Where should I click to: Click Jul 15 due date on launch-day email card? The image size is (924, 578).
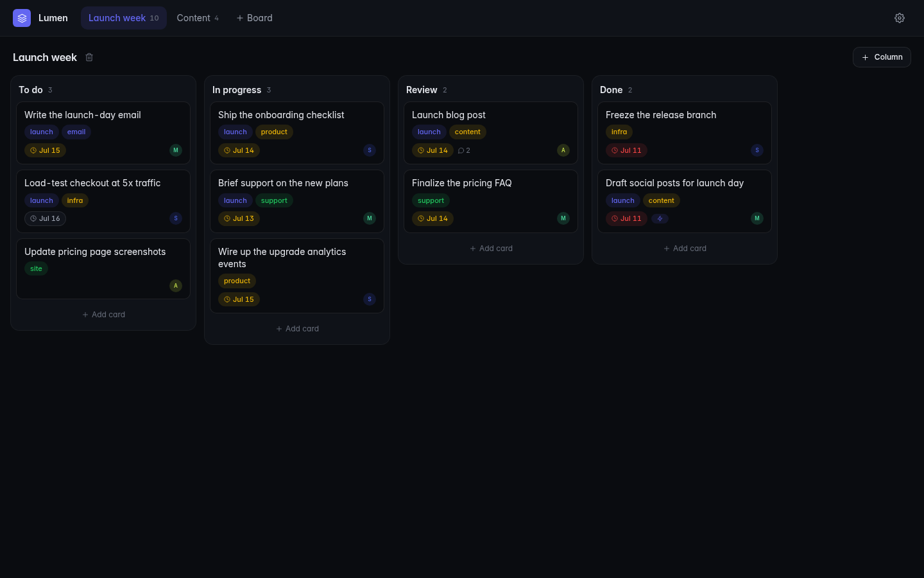pyautogui.click(x=45, y=150)
